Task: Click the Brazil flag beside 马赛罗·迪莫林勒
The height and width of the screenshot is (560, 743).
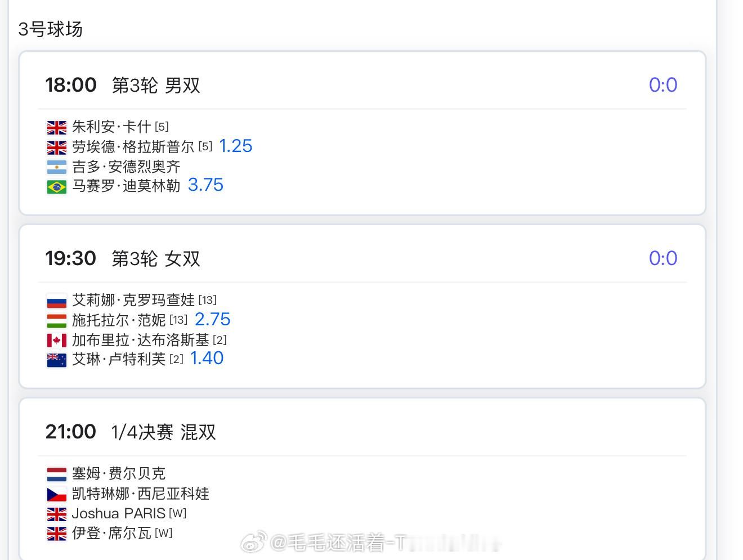Action: pyautogui.click(x=56, y=187)
